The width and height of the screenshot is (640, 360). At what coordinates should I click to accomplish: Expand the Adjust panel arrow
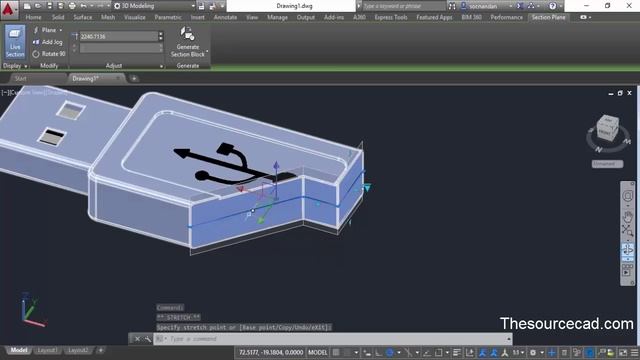point(161,66)
